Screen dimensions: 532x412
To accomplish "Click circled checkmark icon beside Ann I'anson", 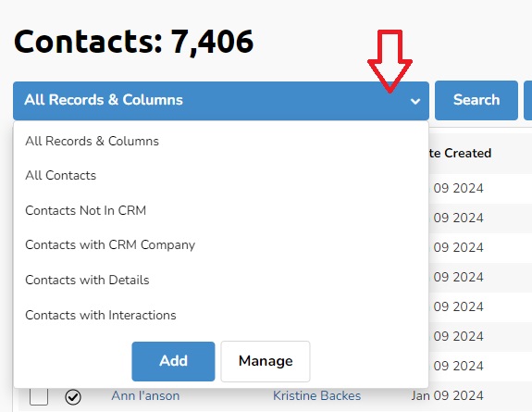I will pos(73,397).
